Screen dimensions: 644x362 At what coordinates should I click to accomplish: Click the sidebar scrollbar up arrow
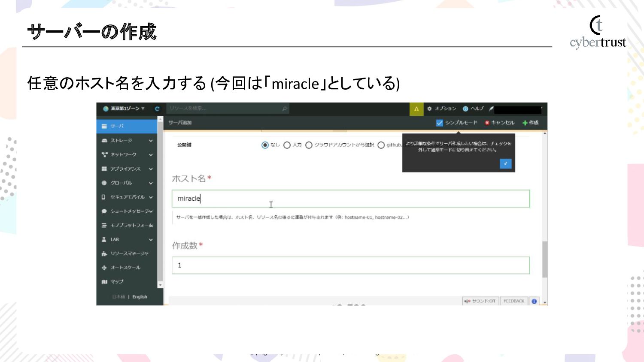[x=160, y=119]
